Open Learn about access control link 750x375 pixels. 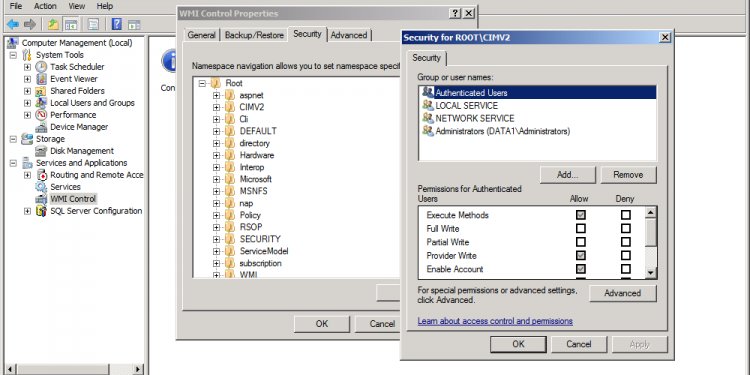tap(495, 321)
